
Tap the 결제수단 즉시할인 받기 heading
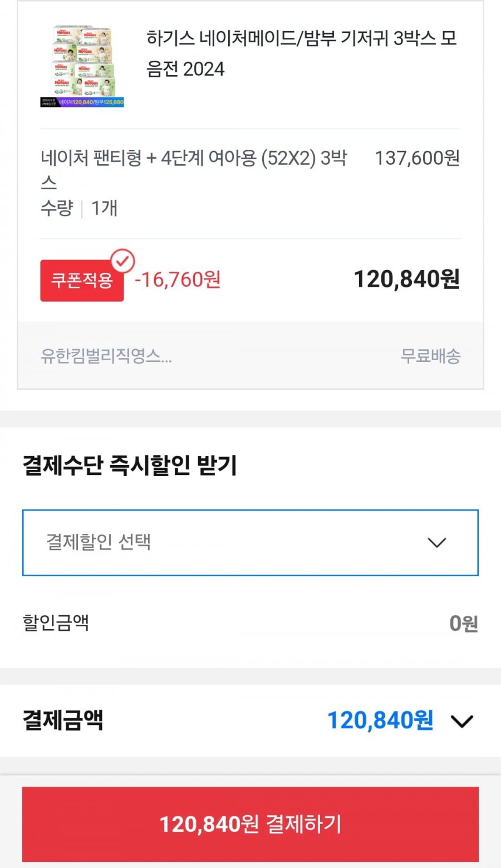click(x=130, y=465)
